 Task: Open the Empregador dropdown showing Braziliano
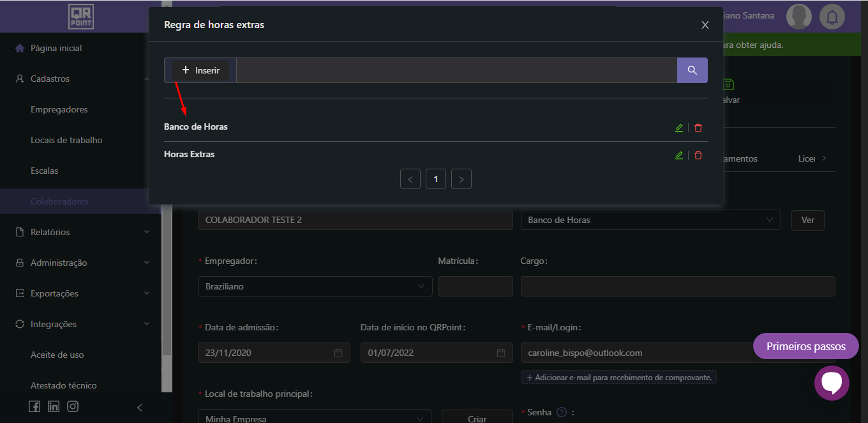[x=315, y=286]
